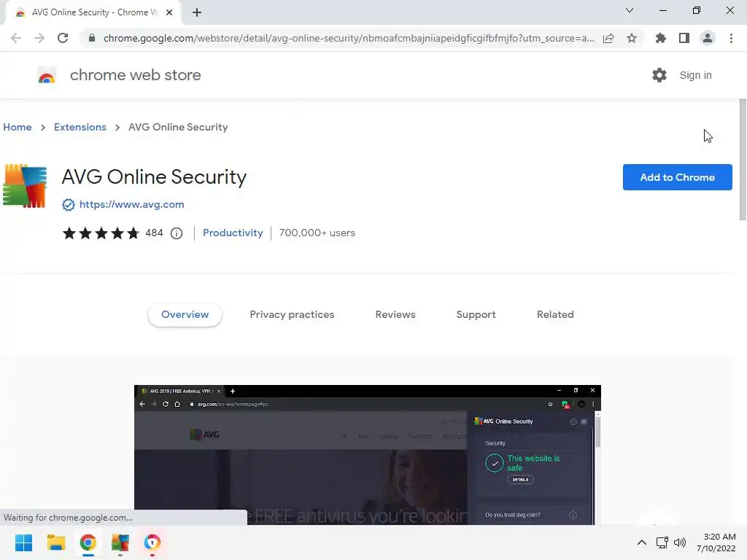Click the 484 ratings count

pos(154,233)
